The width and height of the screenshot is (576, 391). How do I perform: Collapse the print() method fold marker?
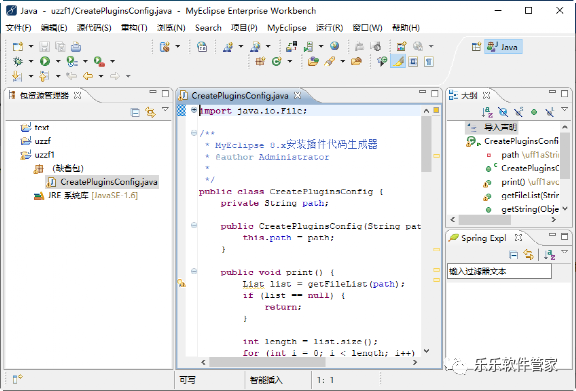(x=194, y=271)
